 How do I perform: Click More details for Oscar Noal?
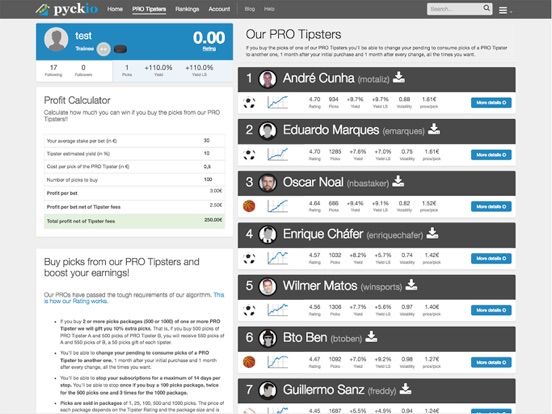491,207
